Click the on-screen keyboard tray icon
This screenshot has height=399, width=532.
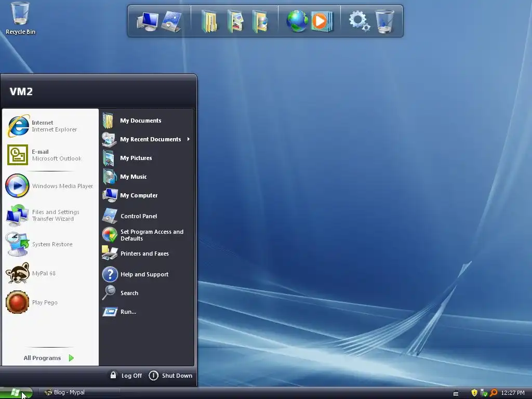456,393
